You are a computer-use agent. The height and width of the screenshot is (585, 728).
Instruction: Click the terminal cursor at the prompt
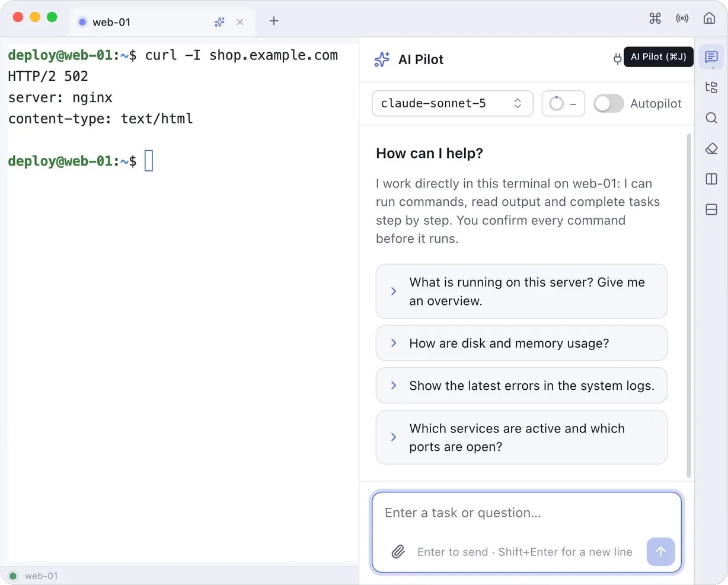click(x=149, y=161)
